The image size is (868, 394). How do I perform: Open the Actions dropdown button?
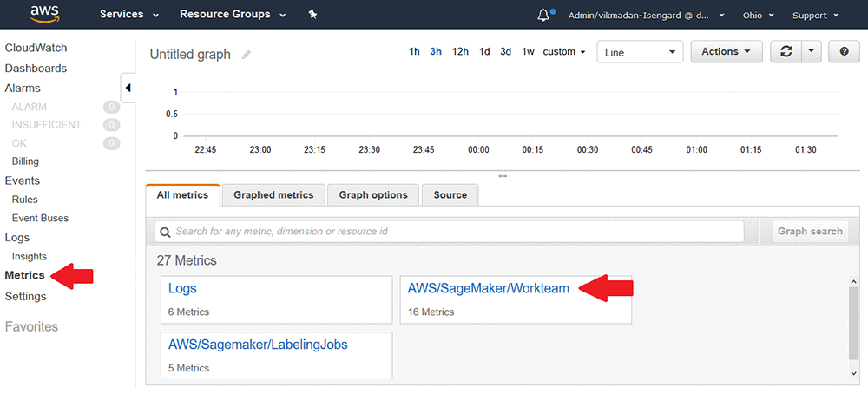click(x=727, y=51)
